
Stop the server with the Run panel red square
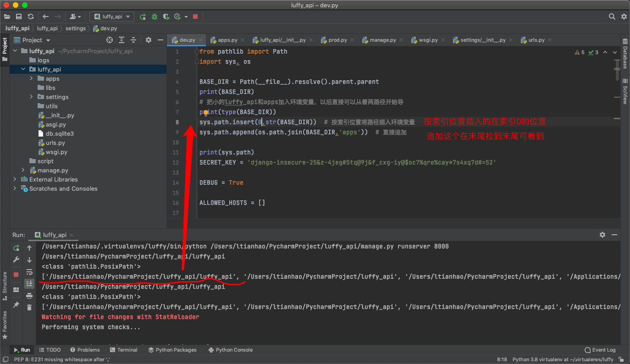(x=16, y=275)
